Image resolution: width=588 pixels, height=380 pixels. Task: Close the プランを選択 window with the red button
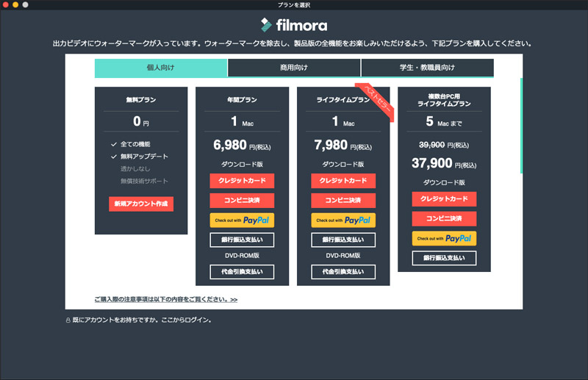[5, 4]
